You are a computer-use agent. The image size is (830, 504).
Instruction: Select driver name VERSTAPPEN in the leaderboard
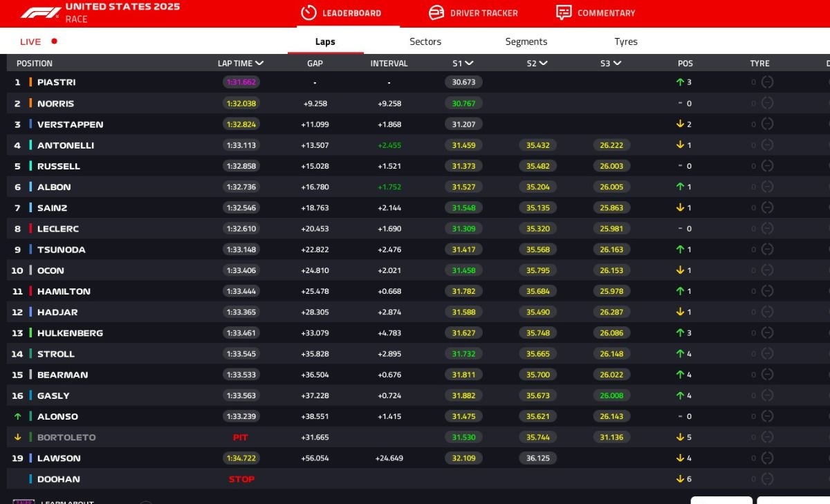[70, 124]
